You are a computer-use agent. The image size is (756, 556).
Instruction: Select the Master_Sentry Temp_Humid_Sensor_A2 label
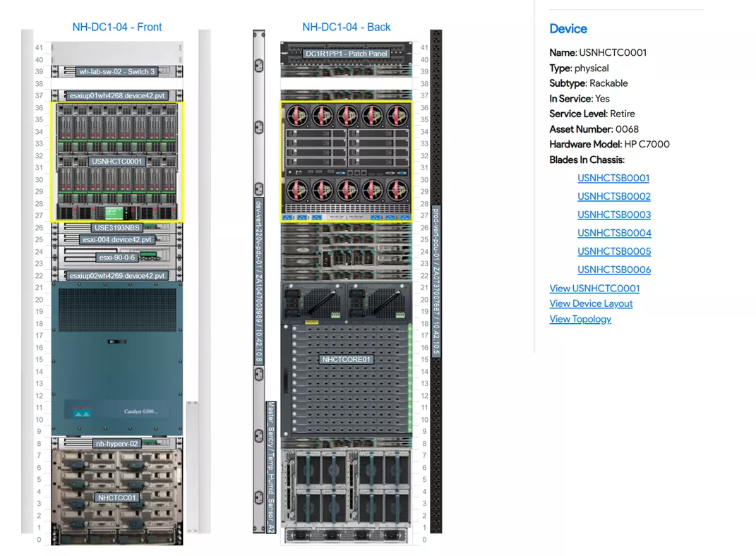(x=270, y=466)
